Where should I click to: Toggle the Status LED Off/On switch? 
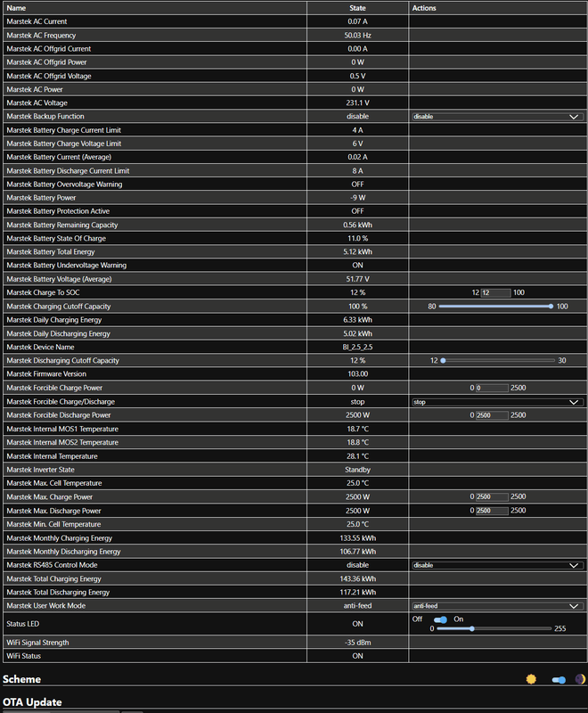(x=440, y=619)
